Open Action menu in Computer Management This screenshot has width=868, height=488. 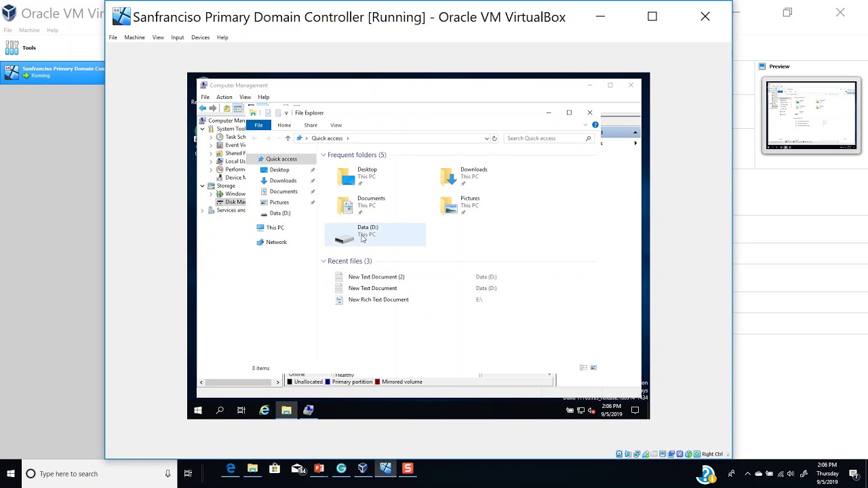(224, 97)
